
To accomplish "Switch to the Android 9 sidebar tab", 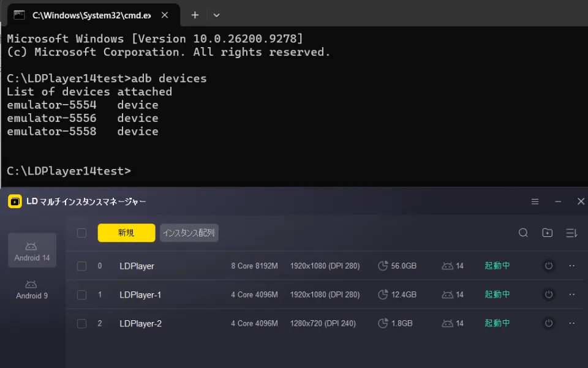I will [x=32, y=290].
